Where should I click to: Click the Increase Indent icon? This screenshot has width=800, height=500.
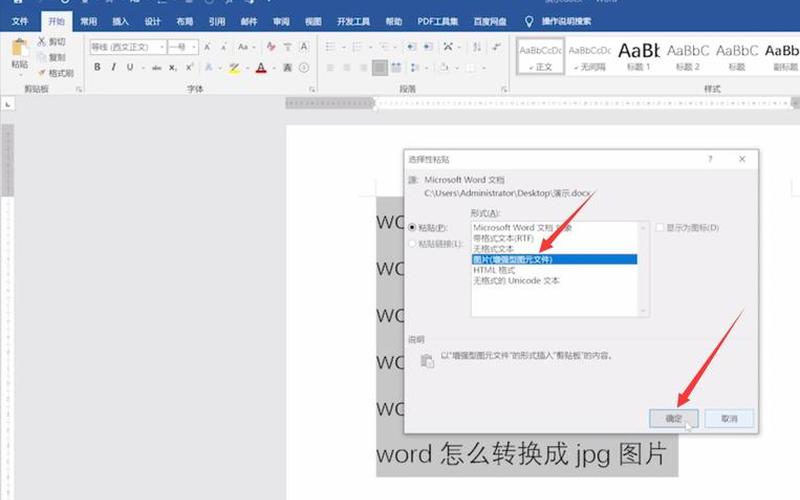[428, 47]
